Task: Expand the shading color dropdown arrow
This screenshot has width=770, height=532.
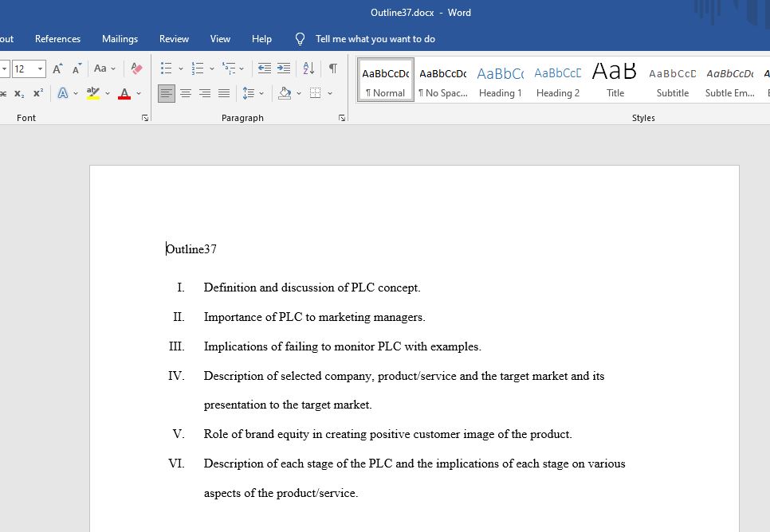Action: [299, 93]
